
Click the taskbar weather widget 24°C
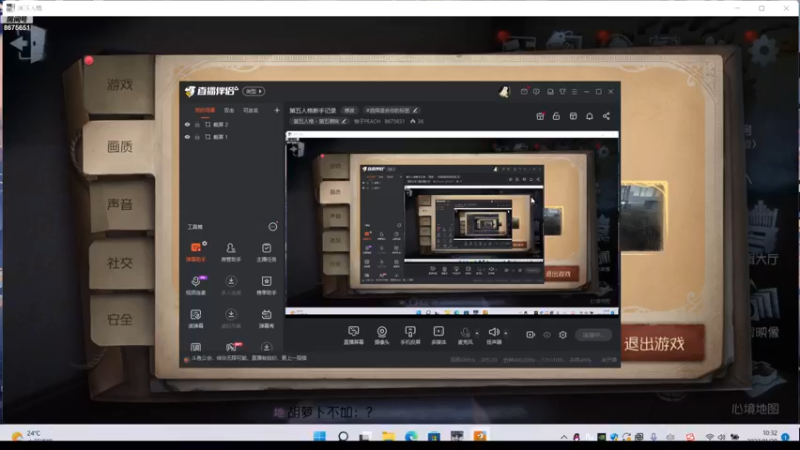point(32,436)
